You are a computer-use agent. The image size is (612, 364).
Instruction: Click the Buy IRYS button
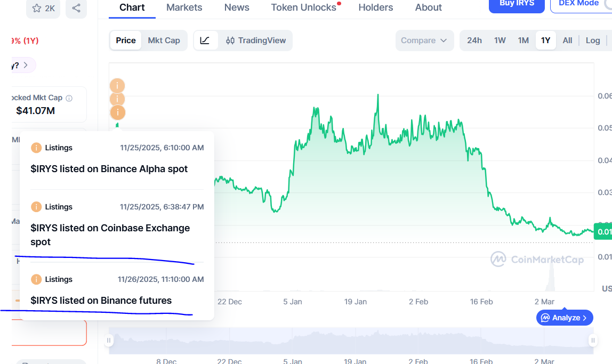(x=517, y=4)
